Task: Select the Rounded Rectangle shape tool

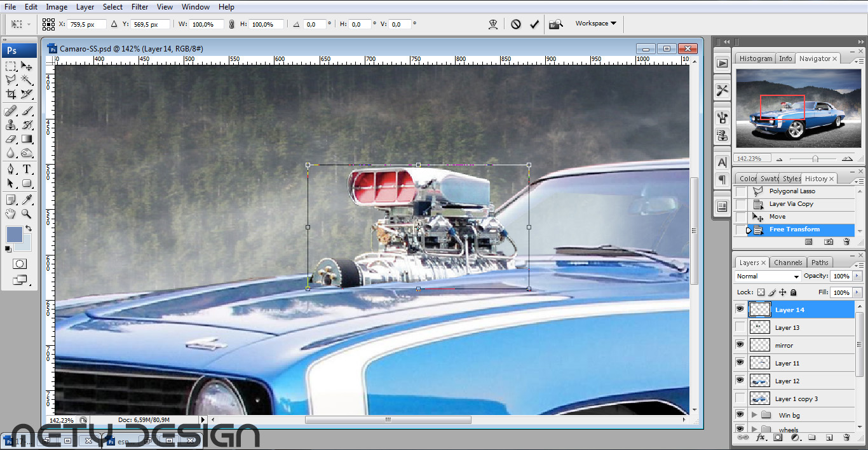Action: [x=27, y=184]
